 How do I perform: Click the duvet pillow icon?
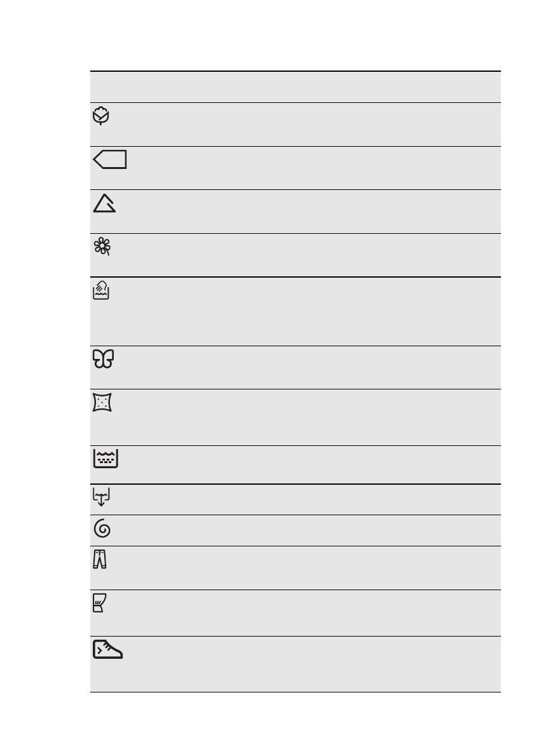[x=102, y=403]
